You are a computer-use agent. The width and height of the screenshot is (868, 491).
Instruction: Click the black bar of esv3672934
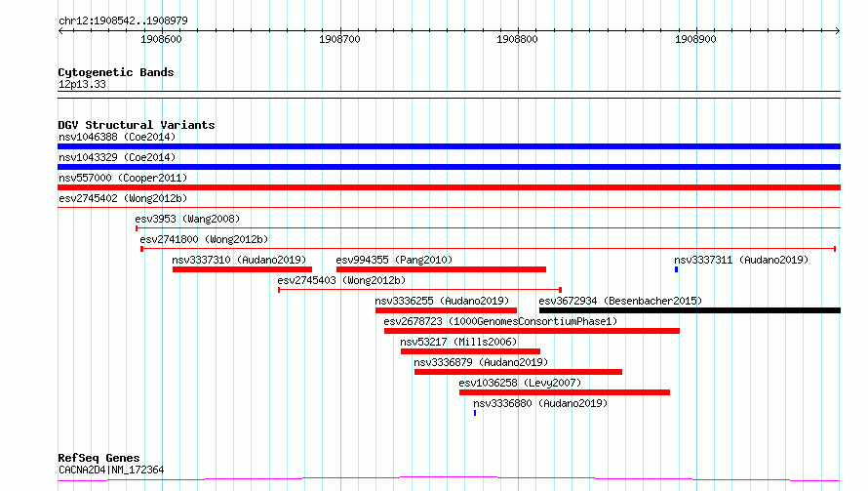(690, 310)
